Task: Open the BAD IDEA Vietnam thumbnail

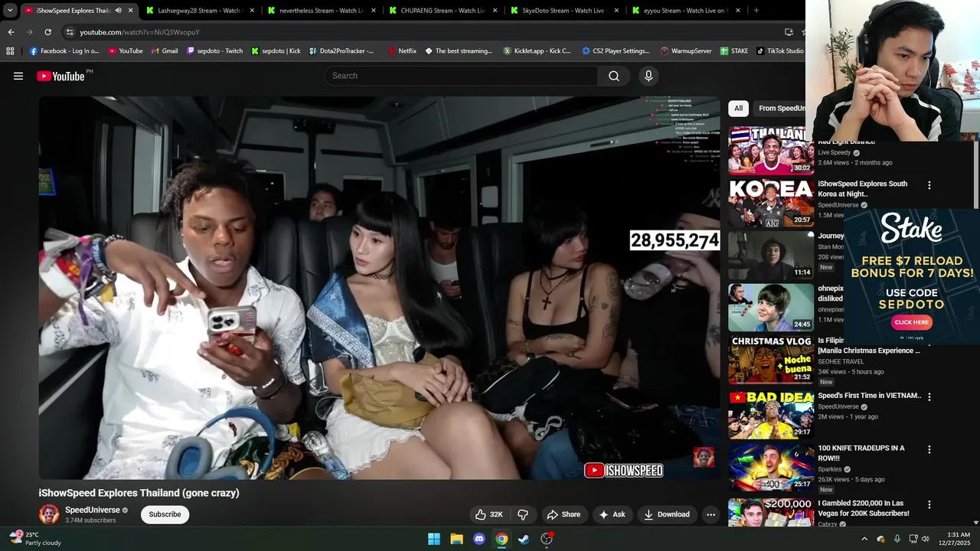Action: 771,414
